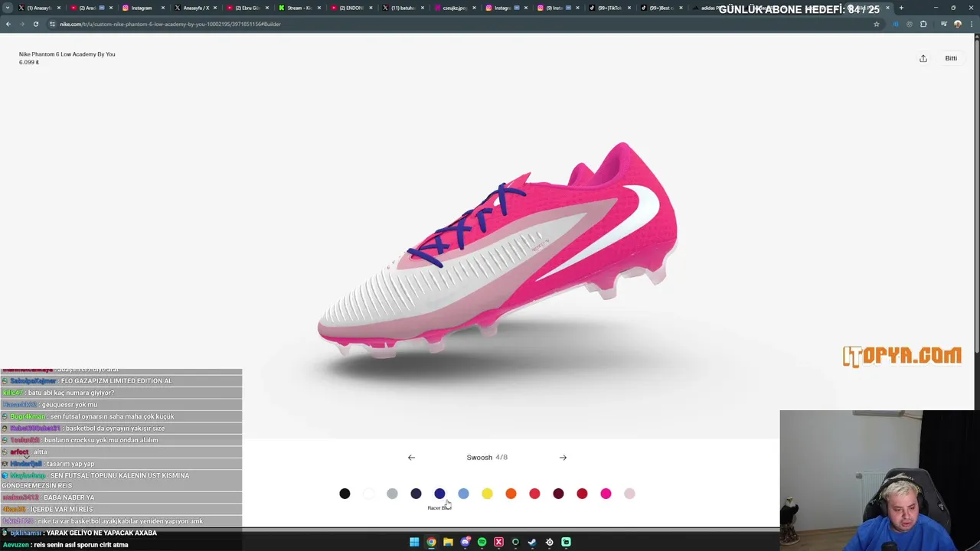Click the browser back arrow

click(8, 24)
